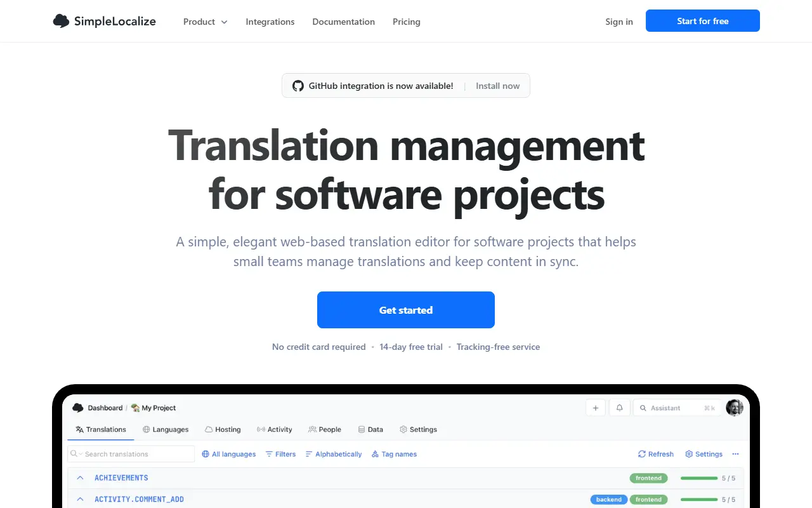Open notifications bell in dashboard header
Screen dimensions: 812x508
click(x=620, y=408)
